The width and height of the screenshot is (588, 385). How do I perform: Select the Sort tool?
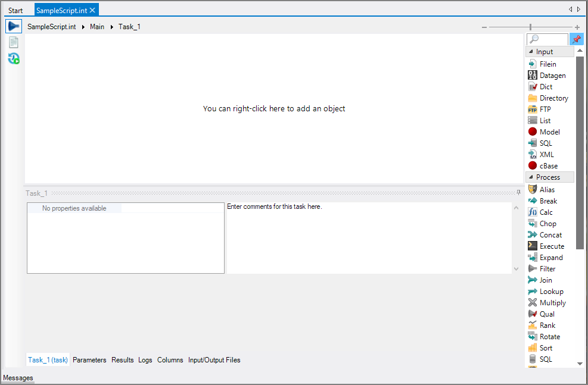pos(543,348)
